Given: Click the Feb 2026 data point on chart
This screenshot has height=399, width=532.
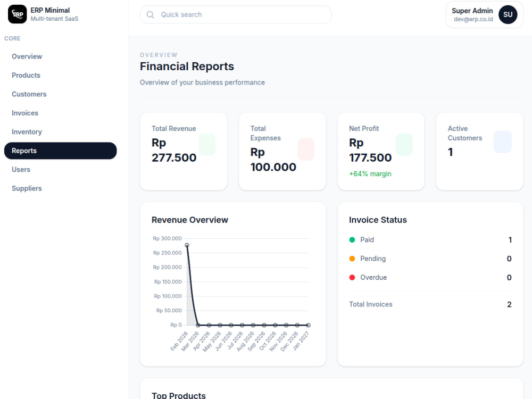Looking at the screenshot, I should pos(187,245).
